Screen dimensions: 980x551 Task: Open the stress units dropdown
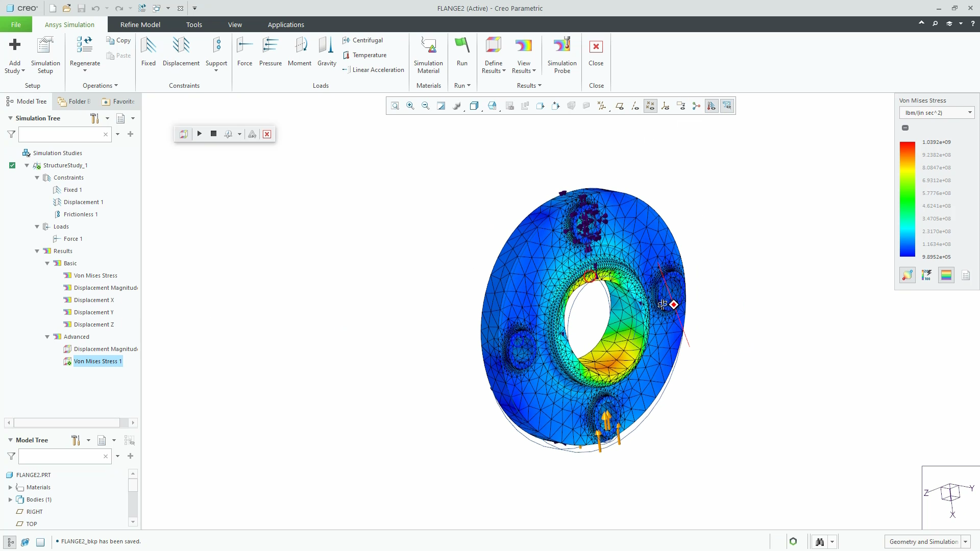pos(937,113)
